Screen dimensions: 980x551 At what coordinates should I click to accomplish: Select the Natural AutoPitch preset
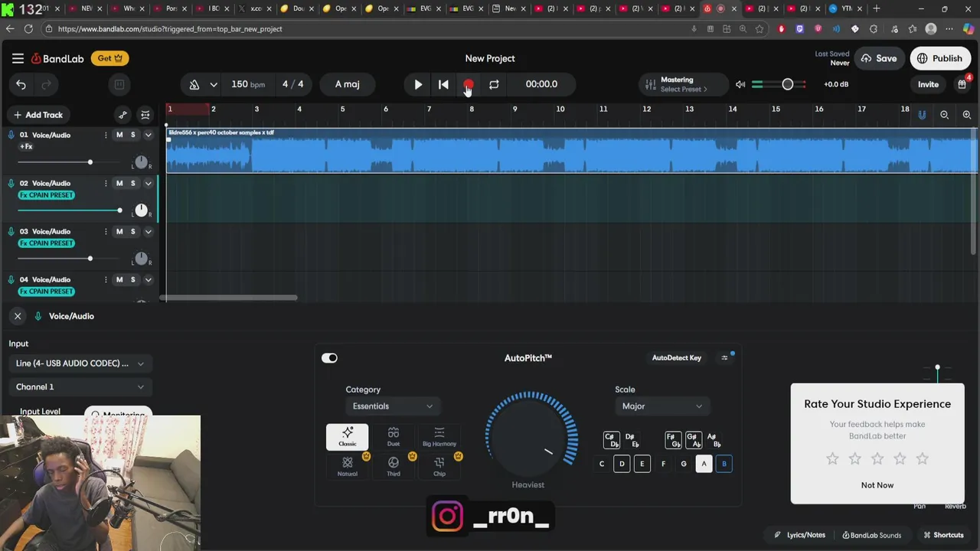coord(348,466)
